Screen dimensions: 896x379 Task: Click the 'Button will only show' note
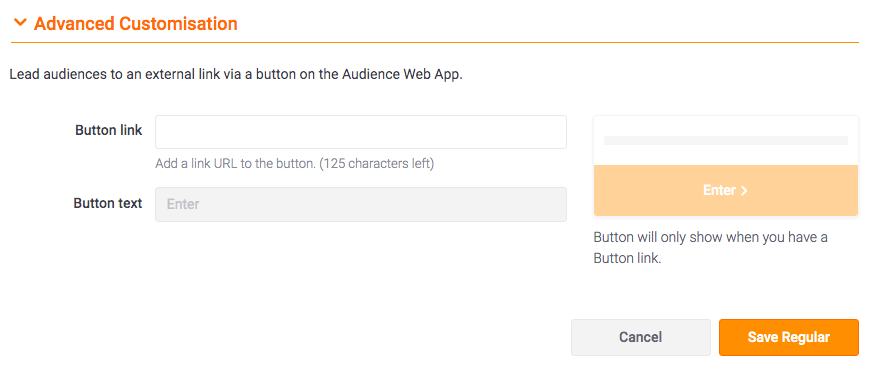pos(710,248)
